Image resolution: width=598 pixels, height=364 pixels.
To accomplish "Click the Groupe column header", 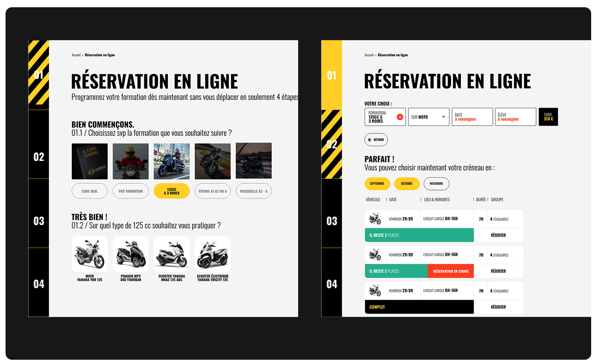I will [x=497, y=200].
